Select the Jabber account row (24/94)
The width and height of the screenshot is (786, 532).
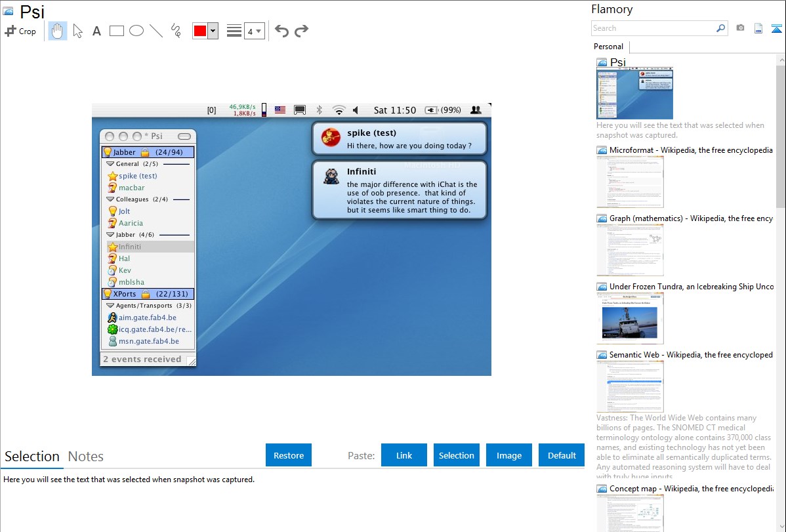click(148, 152)
